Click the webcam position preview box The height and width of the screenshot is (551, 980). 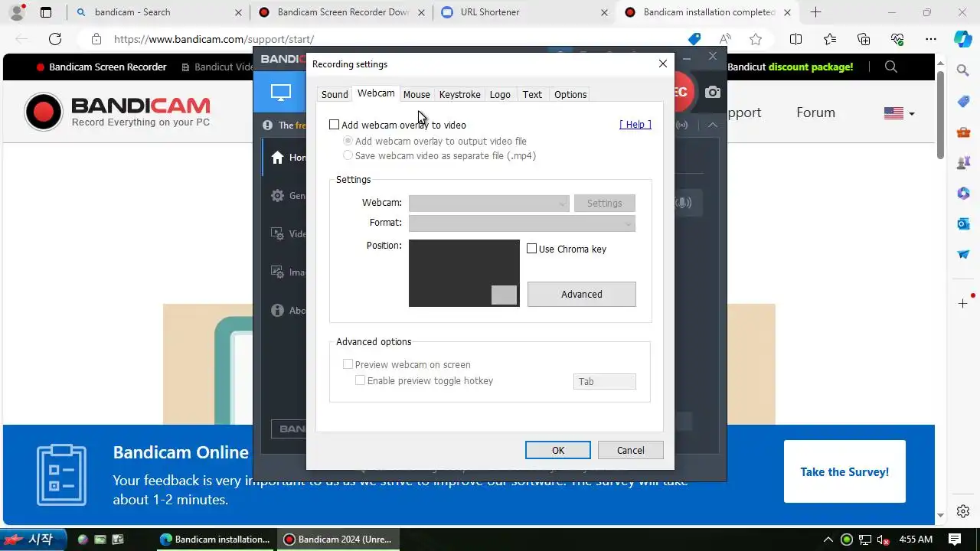[464, 273]
